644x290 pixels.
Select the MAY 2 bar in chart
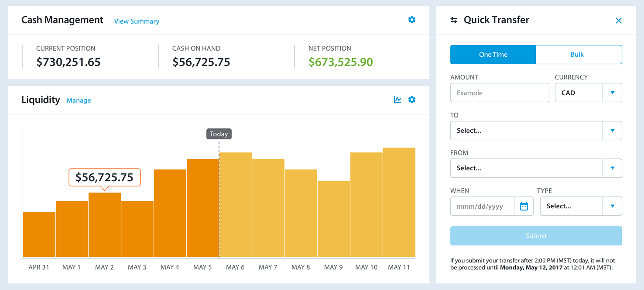click(x=105, y=225)
